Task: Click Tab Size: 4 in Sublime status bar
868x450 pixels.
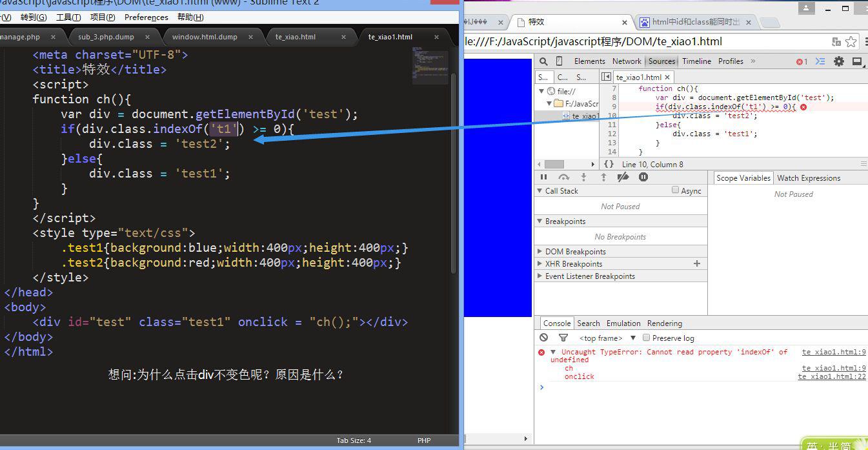Action: (354, 440)
